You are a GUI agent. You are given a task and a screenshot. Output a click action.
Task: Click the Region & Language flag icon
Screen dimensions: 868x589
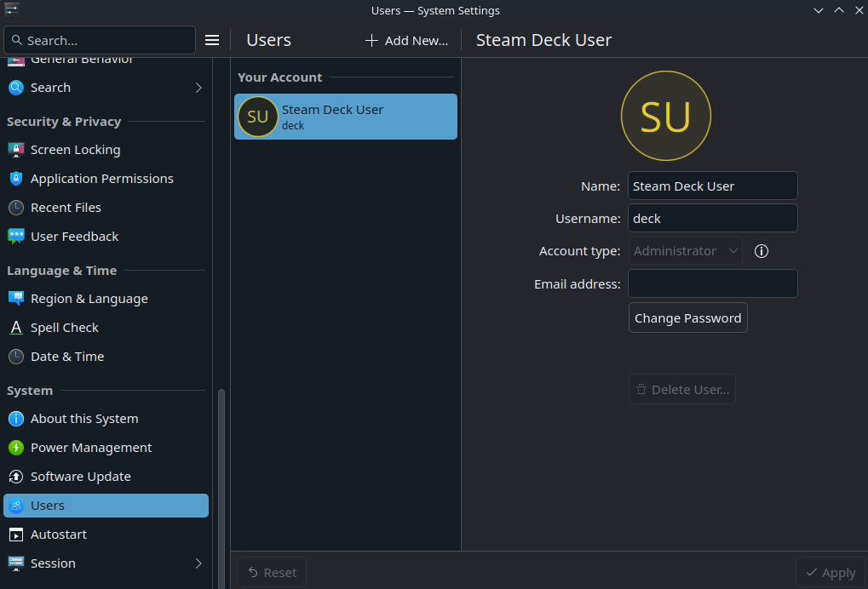coord(16,299)
